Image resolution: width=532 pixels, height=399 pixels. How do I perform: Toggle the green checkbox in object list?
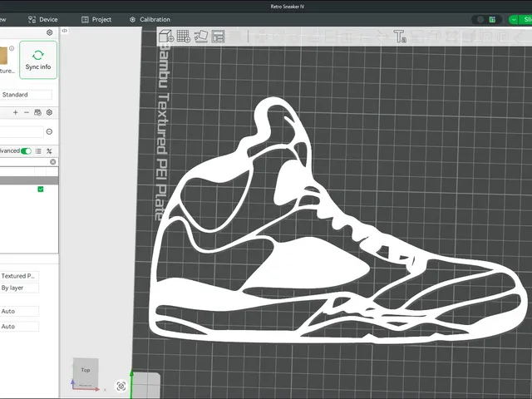[x=41, y=189]
